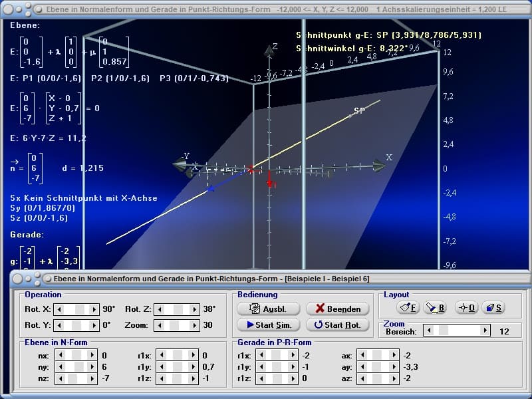Increase ax with its right arrow
Screen dimensions: 532x399
(394, 355)
